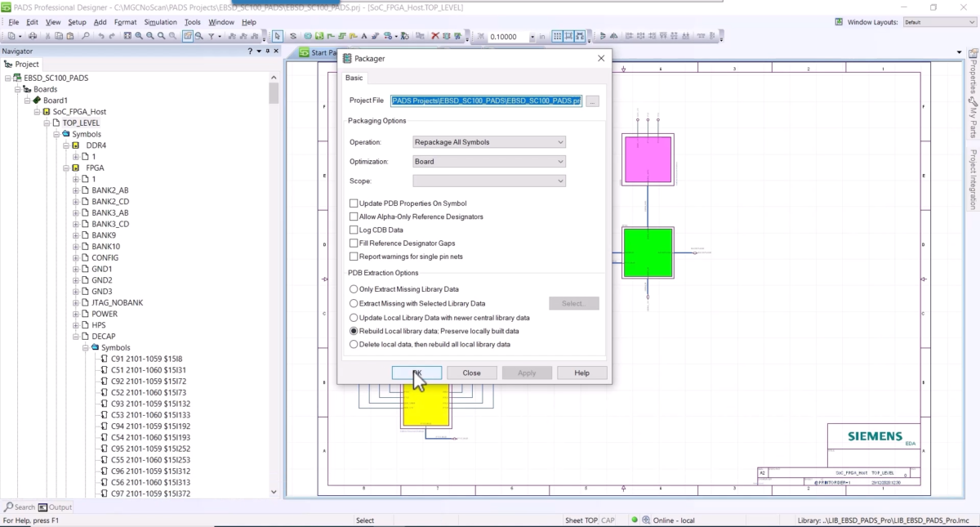980x527 pixels.
Task: Select the Text tool letter A icon
Action: (x=364, y=36)
